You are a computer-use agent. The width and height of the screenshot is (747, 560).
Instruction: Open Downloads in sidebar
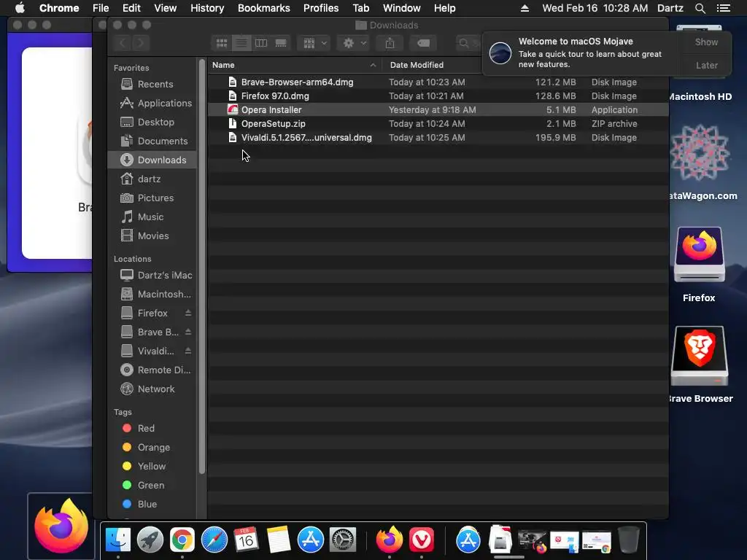(x=152, y=160)
